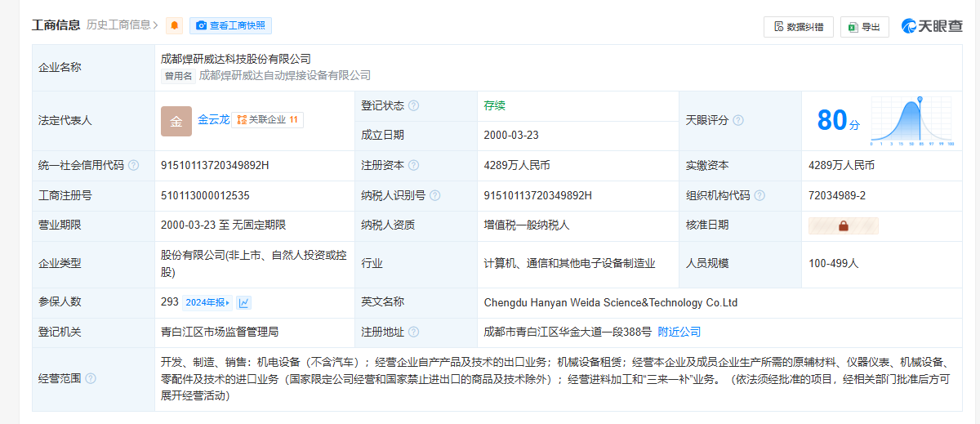
Task: Click registration number 510113000012535
Action: (205, 196)
